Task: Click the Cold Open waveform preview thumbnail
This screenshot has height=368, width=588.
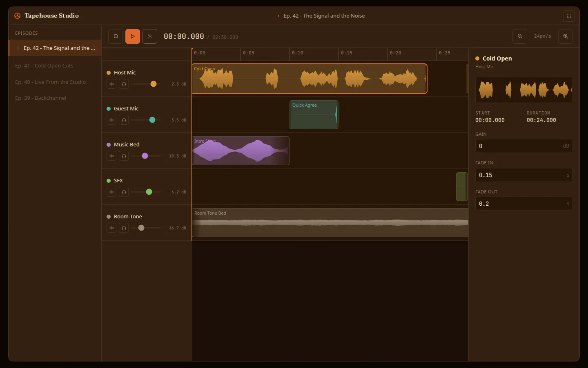Action: point(524,90)
